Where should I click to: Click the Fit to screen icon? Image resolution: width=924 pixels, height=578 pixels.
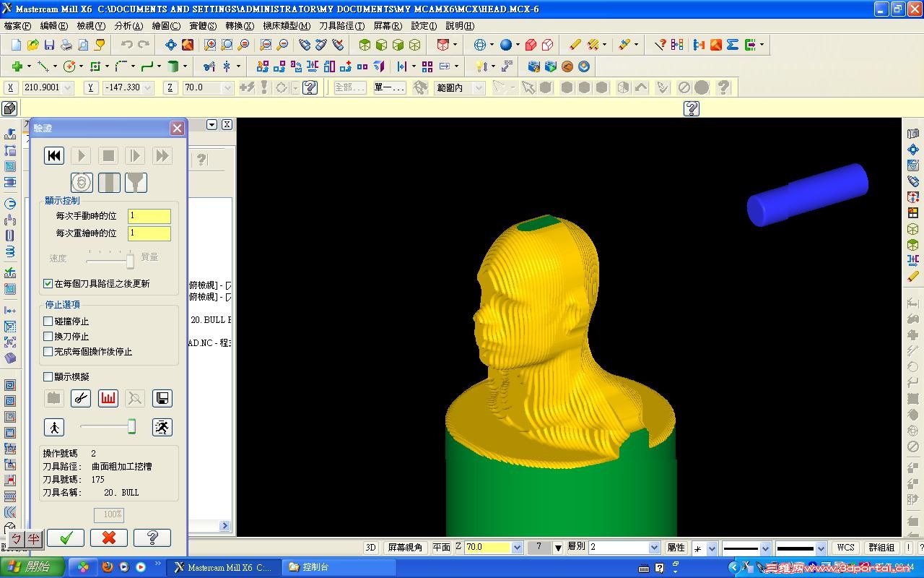(x=170, y=45)
